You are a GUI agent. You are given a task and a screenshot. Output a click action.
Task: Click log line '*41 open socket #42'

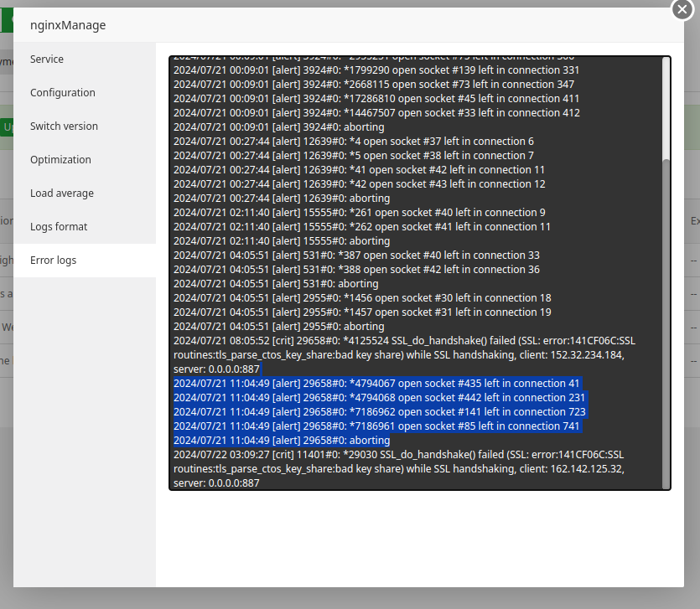coord(360,170)
